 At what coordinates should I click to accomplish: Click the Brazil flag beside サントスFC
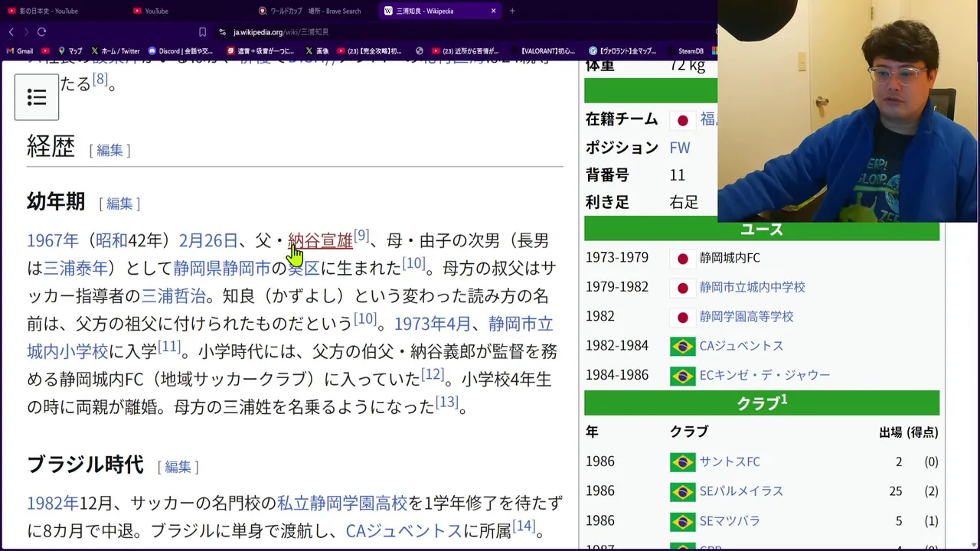pos(682,462)
